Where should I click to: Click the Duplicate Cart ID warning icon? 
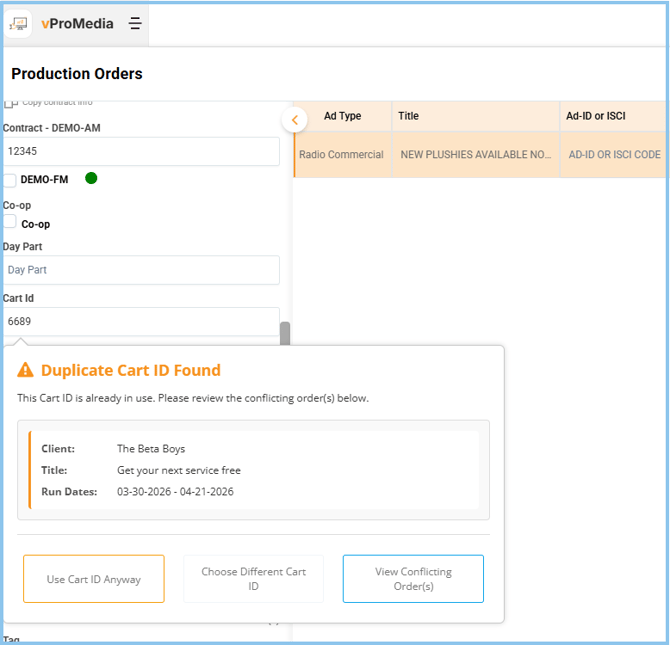tap(26, 371)
